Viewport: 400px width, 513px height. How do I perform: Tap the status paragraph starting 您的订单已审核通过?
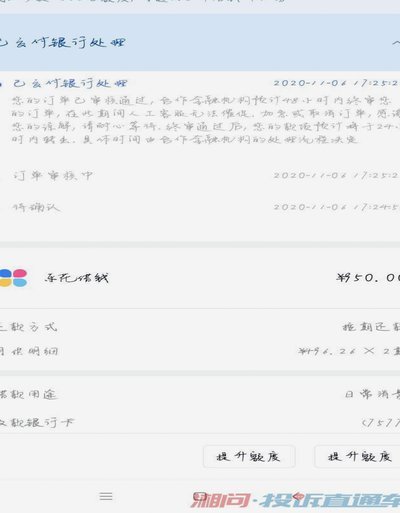[205, 120]
